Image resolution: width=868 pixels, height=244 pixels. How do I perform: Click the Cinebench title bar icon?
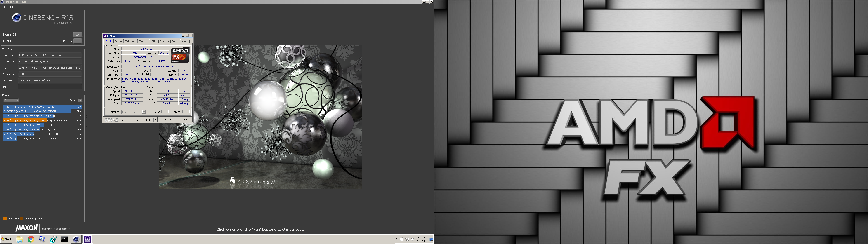[2, 2]
